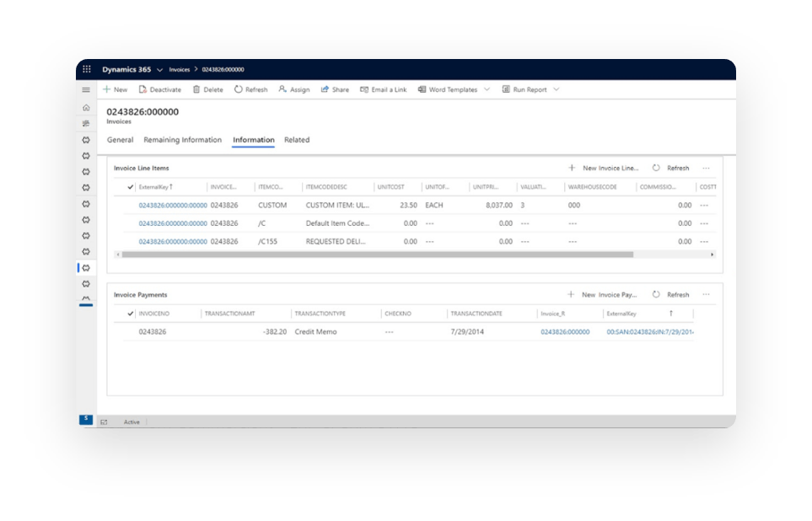
Task: Switch to the Remaining Information tab
Action: click(182, 140)
